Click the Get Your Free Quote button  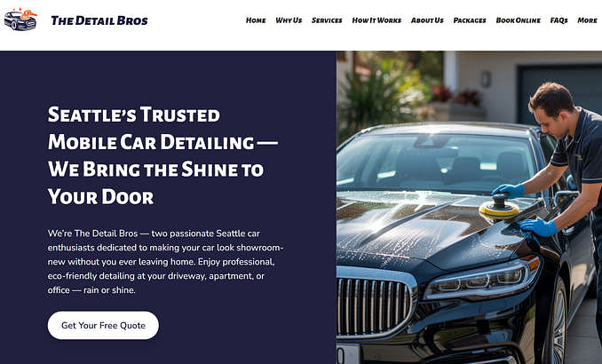tap(103, 325)
